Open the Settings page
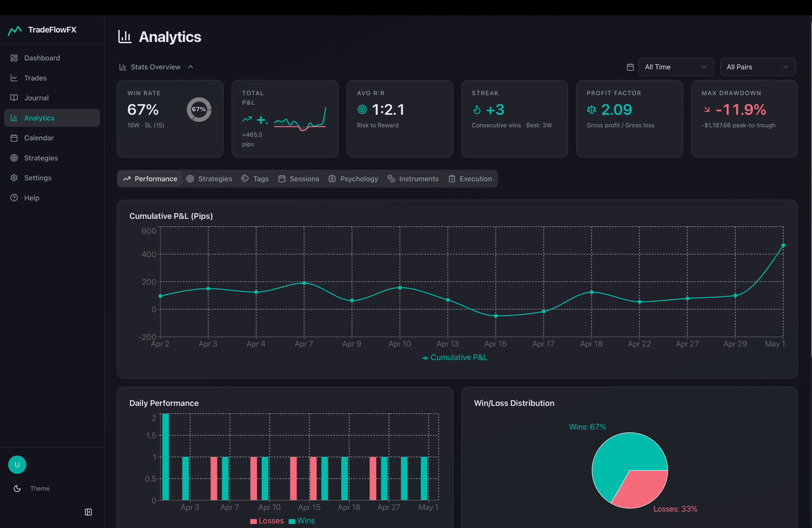This screenshot has height=528, width=812. pos(52,178)
